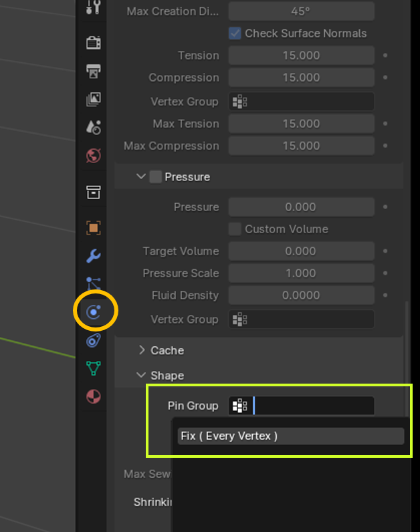Select Fix ( Every Vertex ) vertex group
420x532 pixels.
(x=291, y=436)
